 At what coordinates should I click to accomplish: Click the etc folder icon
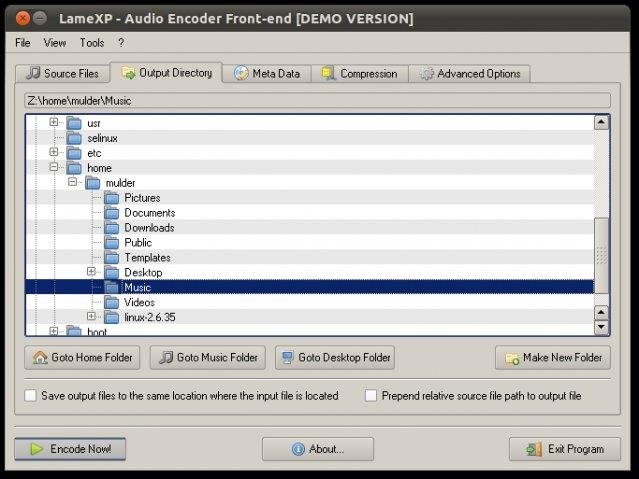point(74,153)
